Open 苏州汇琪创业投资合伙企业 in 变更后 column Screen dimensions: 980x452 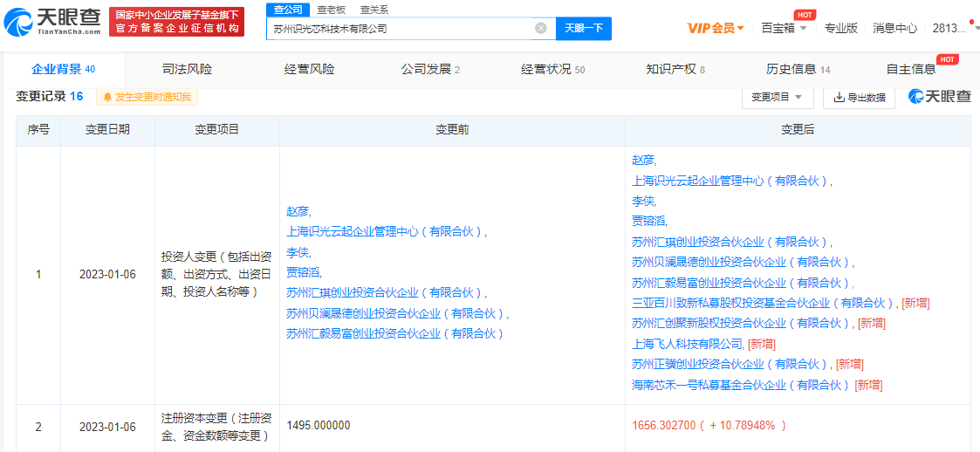coord(730,242)
